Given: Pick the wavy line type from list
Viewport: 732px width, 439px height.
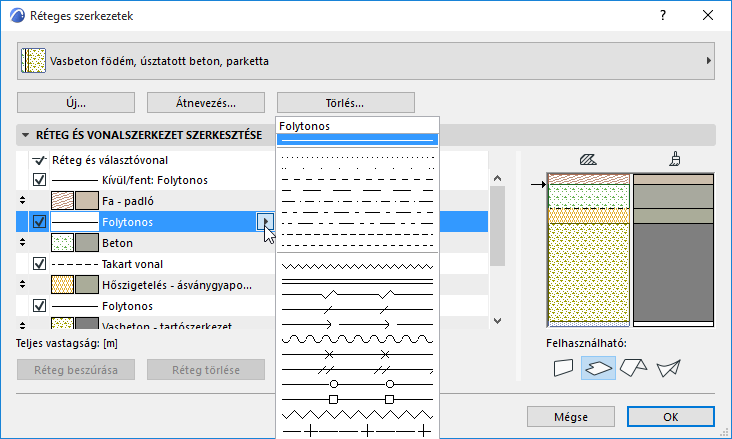Looking at the screenshot, I should (359, 267).
